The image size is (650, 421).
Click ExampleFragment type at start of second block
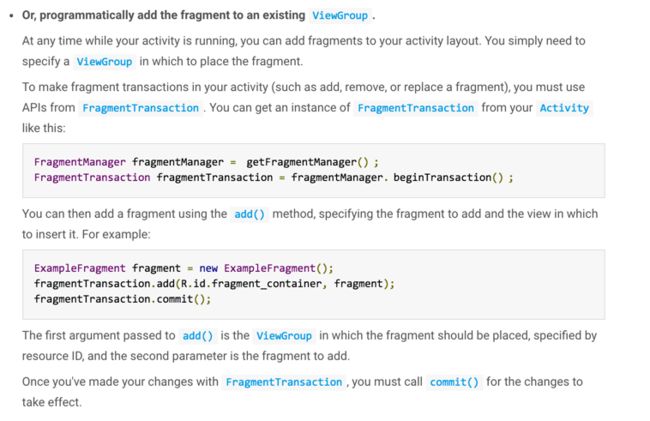click(x=80, y=269)
